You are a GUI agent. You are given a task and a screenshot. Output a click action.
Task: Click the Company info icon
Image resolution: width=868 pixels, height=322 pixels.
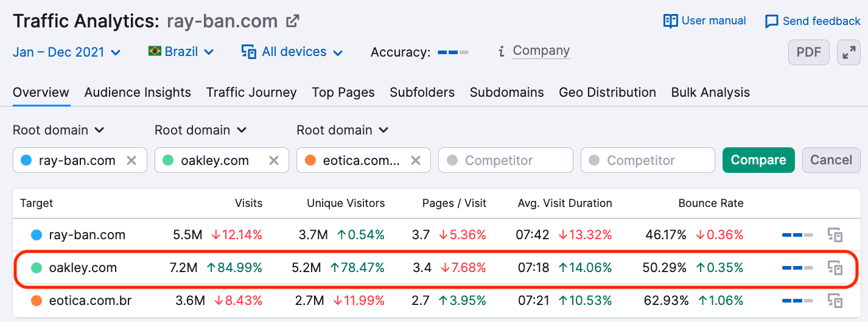point(501,52)
